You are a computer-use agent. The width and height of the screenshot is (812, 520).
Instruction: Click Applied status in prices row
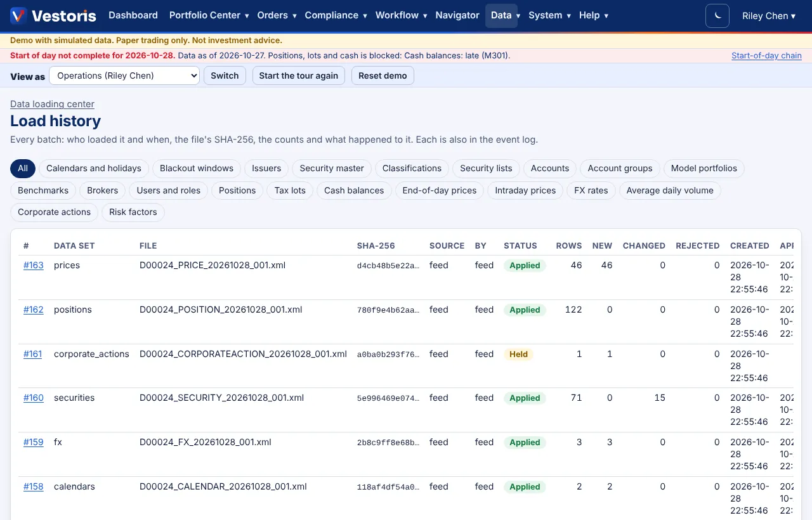click(x=525, y=266)
